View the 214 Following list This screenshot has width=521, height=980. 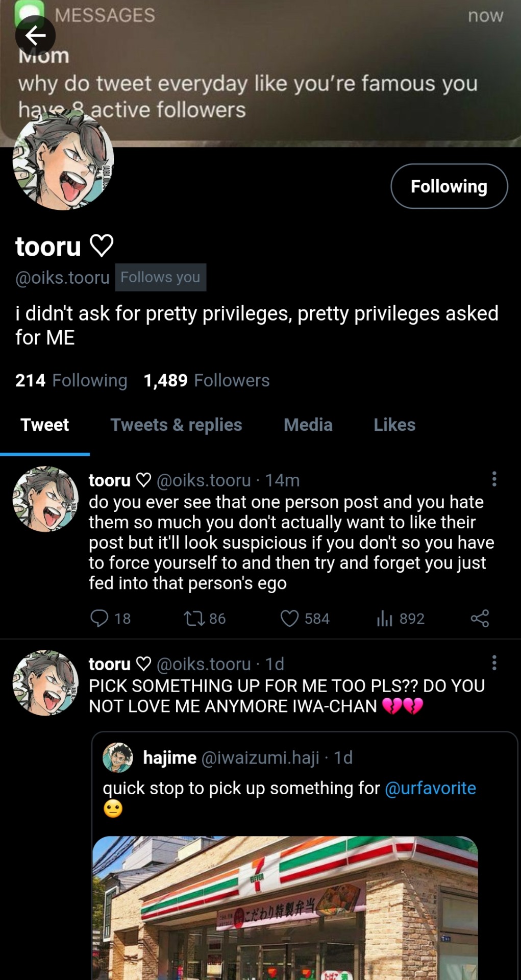click(x=71, y=380)
